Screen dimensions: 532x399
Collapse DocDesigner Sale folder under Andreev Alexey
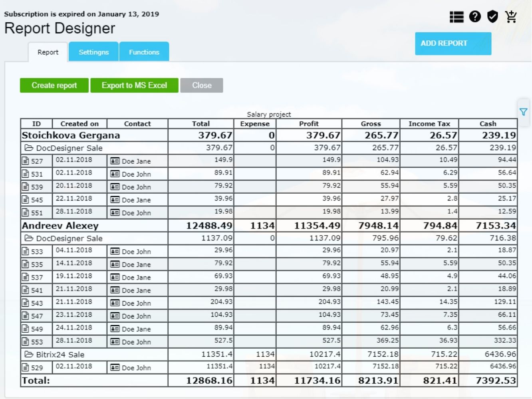click(29, 238)
